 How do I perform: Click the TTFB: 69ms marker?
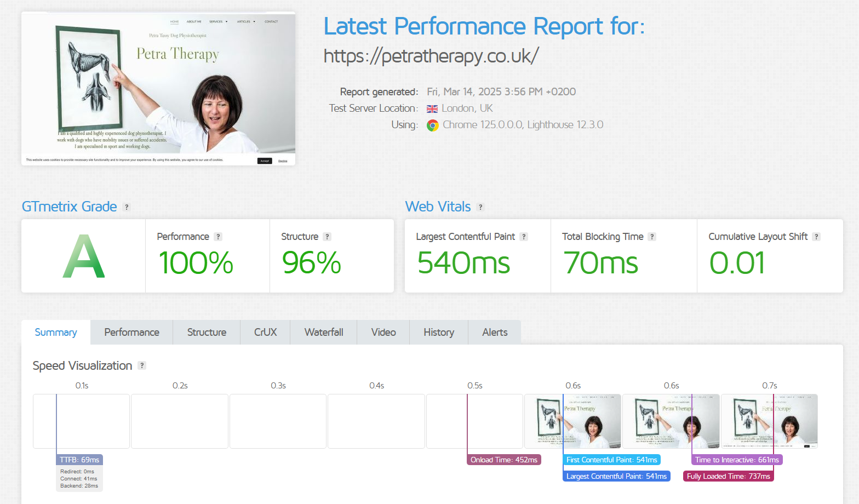(x=79, y=460)
